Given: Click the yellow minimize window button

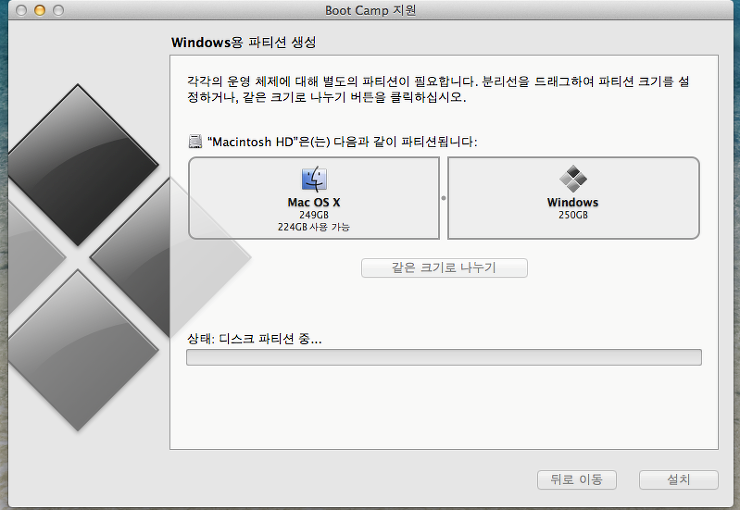Looking at the screenshot, I should [40, 10].
